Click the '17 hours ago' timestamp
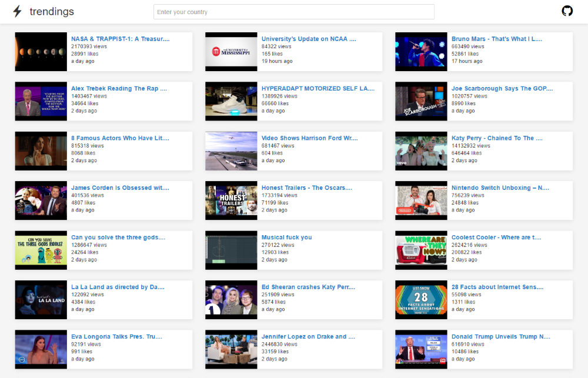 point(467,61)
